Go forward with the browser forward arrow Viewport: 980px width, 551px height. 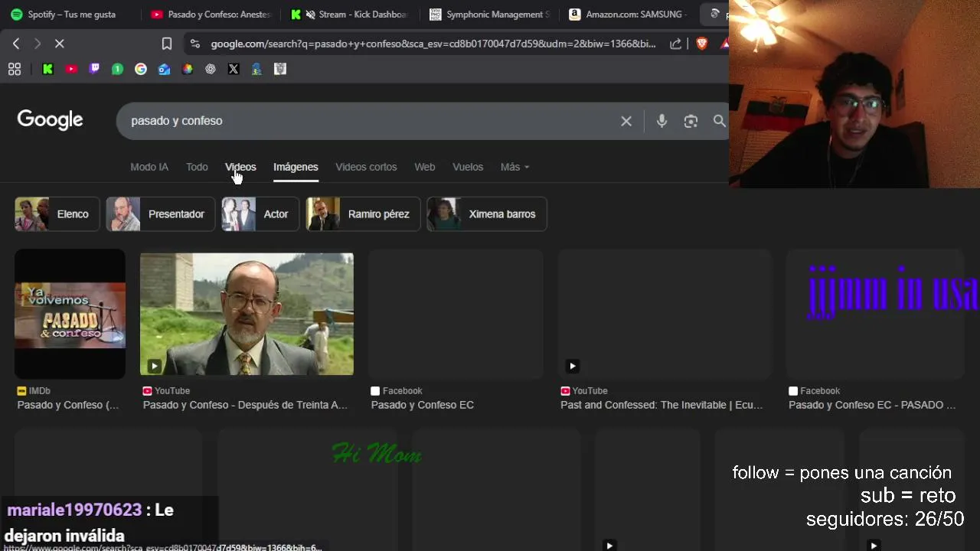pos(37,44)
